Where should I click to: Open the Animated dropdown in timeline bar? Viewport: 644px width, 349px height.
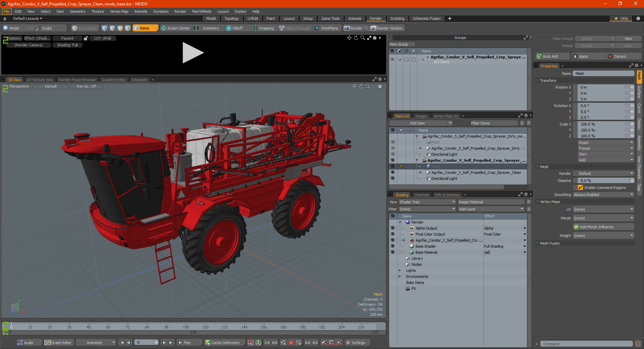[x=96, y=343]
